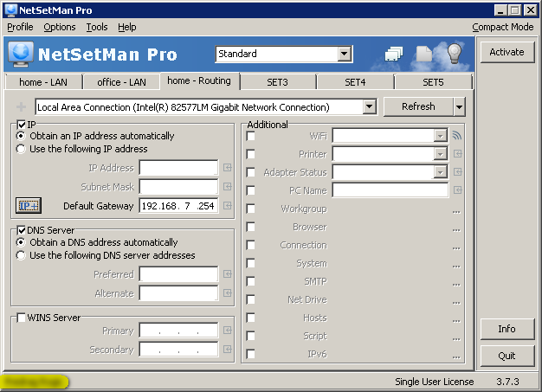Viewport: 542px width, 392px height.
Task: Open IPv6 settings ellipsis
Action: coord(456,357)
